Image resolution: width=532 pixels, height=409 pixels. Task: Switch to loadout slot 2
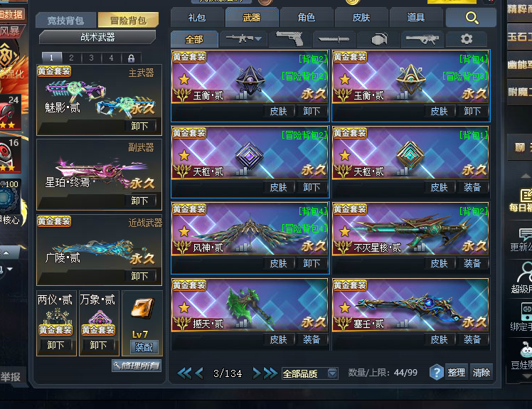click(71, 58)
